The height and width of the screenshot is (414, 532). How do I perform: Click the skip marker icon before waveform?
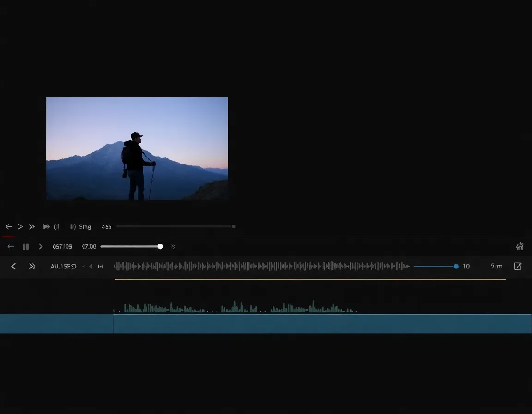point(101,266)
